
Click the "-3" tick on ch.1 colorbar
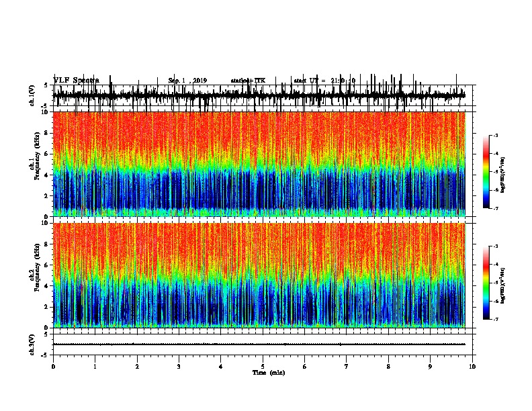[x=496, y=136]
